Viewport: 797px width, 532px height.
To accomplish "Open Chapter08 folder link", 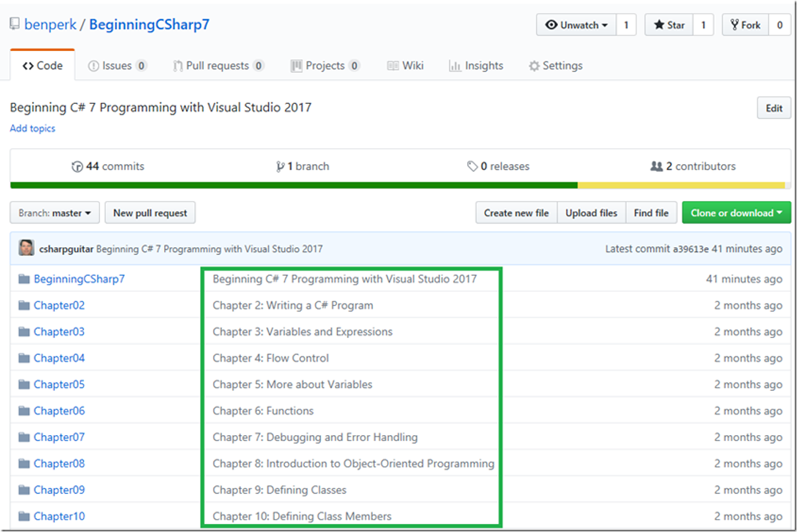I will point(59,464).
